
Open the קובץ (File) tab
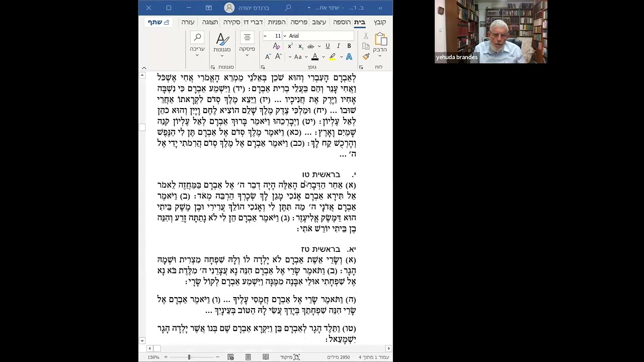point(380,22)
